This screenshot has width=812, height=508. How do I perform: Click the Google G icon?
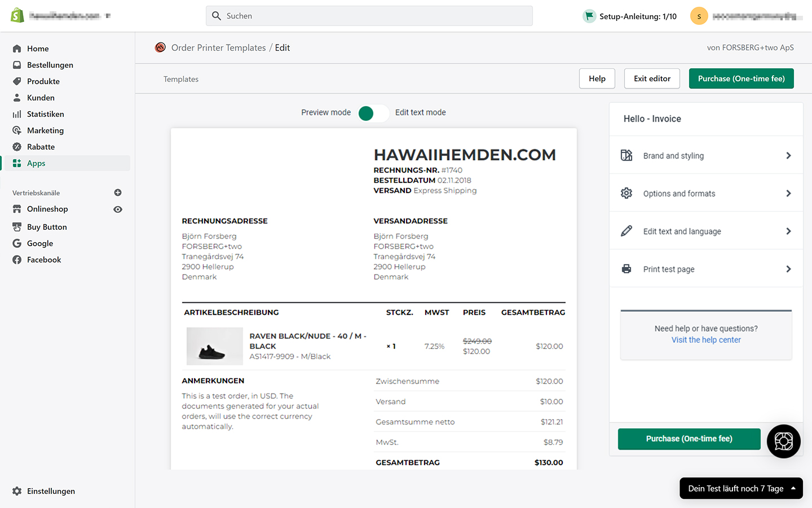pos(17,243)
